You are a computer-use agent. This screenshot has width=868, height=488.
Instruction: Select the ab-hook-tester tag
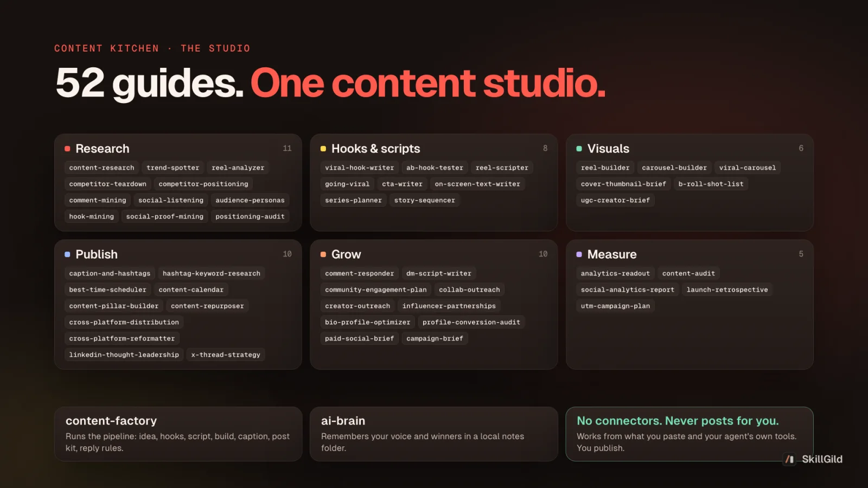click(435, 168)
